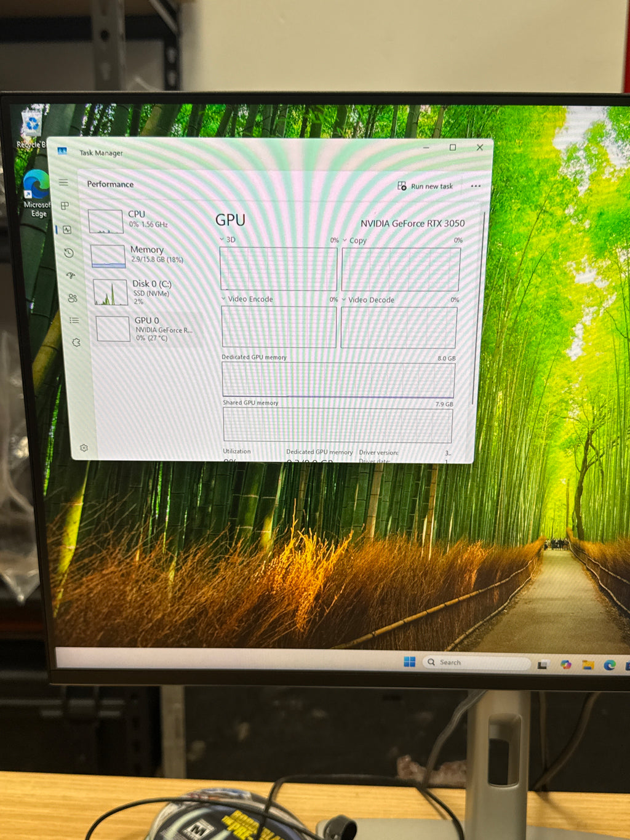Click the Driver version label

tap(378, 452)
